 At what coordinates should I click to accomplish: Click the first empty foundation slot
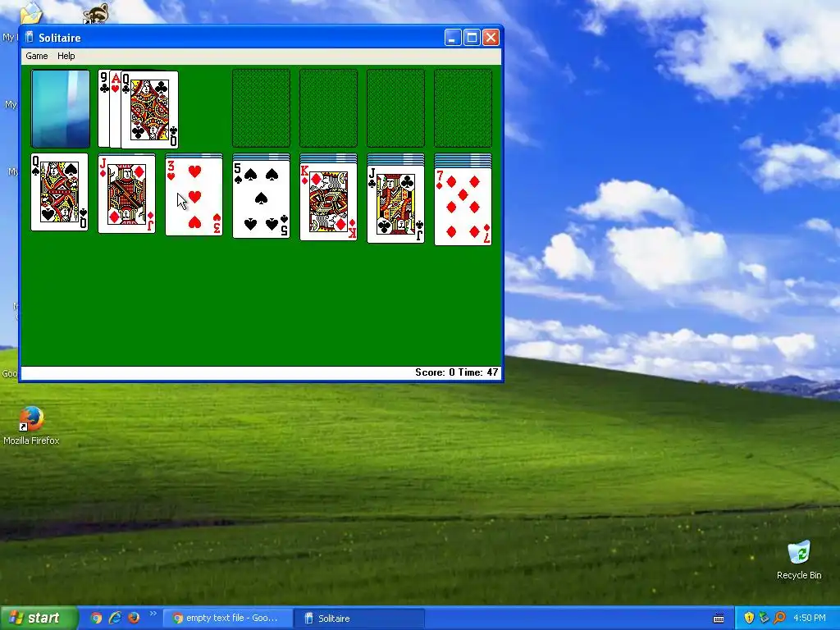(x=262, y=108)
